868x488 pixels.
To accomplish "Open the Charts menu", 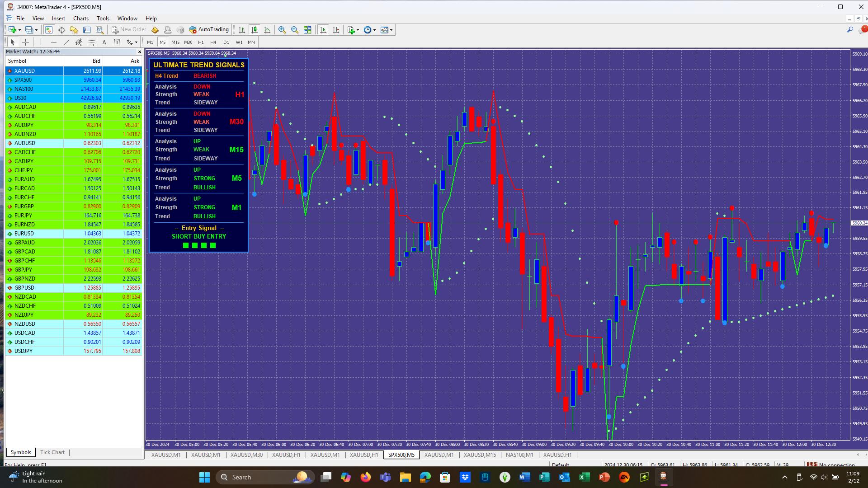I will 81,19.
